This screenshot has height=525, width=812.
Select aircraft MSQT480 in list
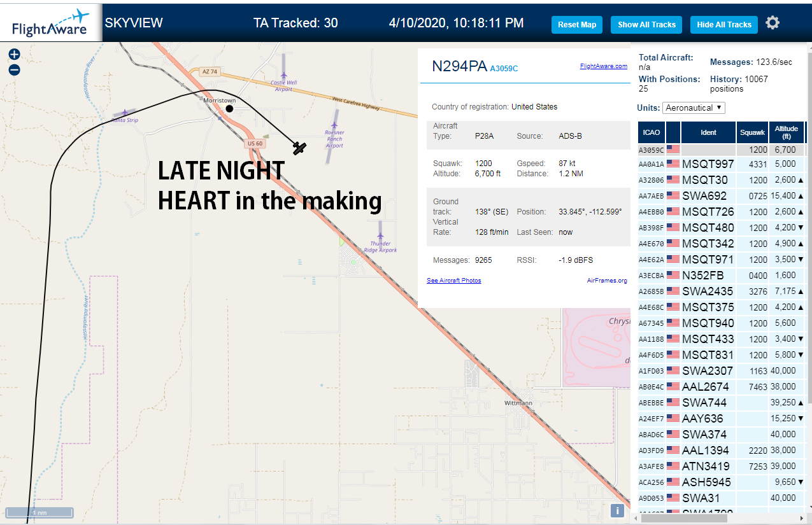(x=722, y=228)
